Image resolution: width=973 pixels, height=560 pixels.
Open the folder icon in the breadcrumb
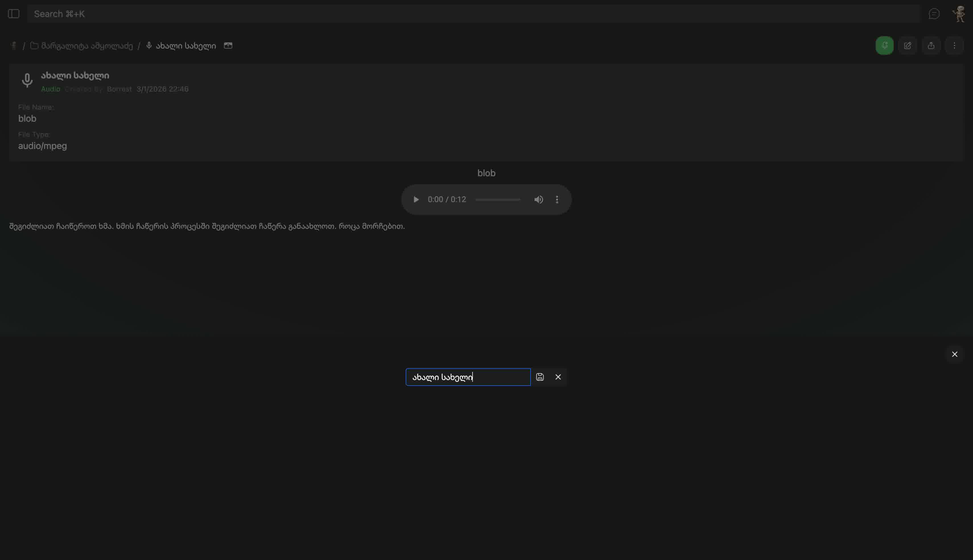(34, 46)
